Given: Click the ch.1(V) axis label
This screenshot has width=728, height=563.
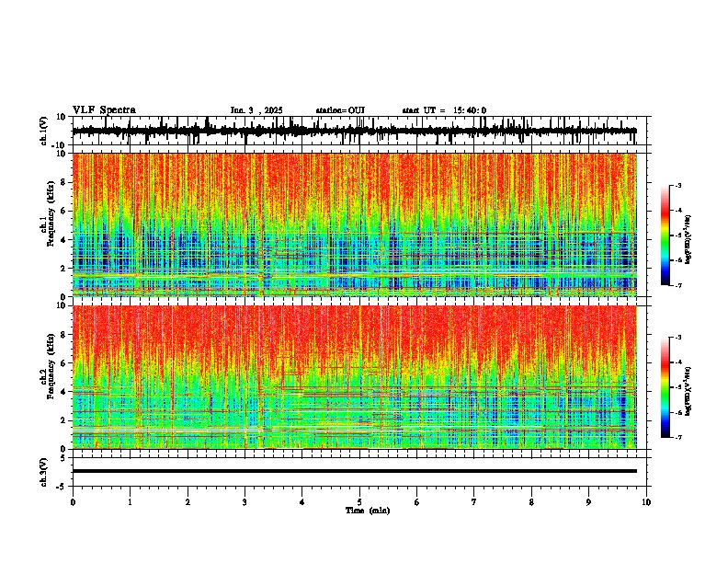Looking at the screenshot, I should pos(44,131).
